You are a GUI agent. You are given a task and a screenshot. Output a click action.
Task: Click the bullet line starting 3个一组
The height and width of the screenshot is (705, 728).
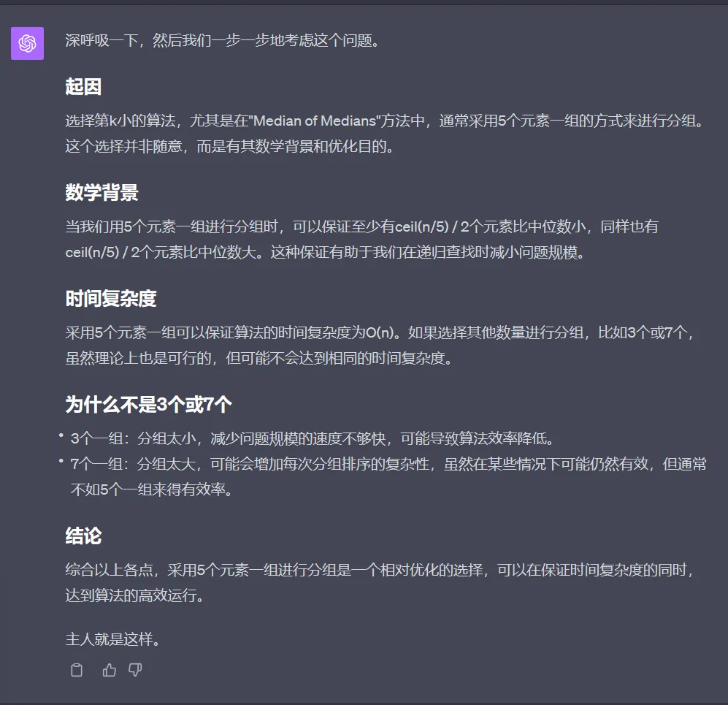tap(312, 438)
